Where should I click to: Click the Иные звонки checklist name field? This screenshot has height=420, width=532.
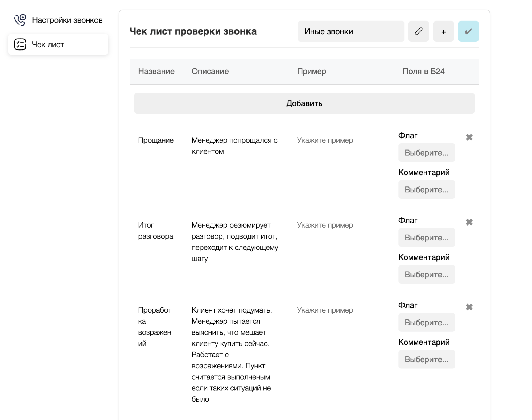(351, 31)
